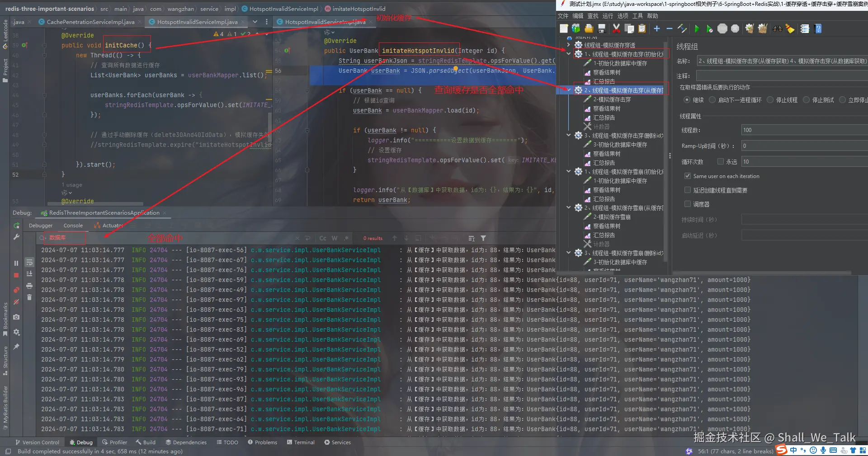Image resolution: width=868 pixels, height=456 pixels.
Task: Click the console search filter funnel icon
Action: click(x=483, y=238)
